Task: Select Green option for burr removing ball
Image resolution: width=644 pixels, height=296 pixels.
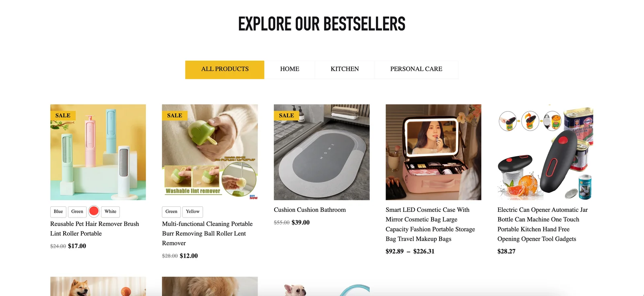Action: pyautogui.click(x=171, y=212)
